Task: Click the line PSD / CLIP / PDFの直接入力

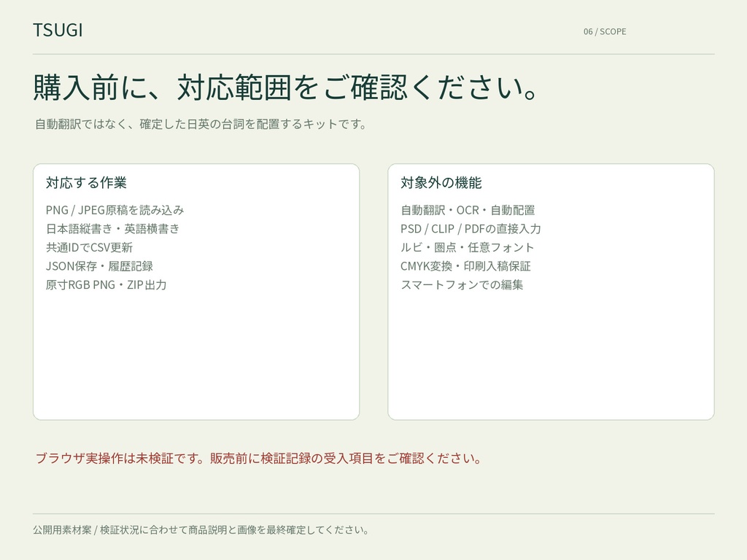Action: (x=471, y=228)
